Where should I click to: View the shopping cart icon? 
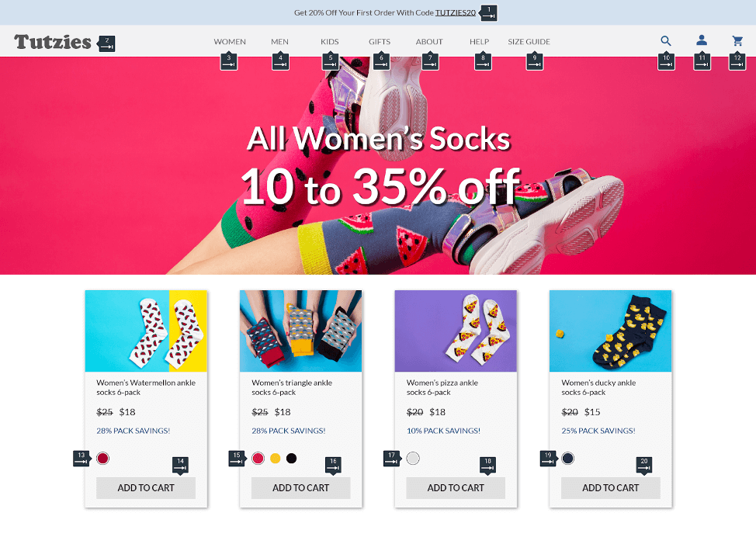coord(737,41)
